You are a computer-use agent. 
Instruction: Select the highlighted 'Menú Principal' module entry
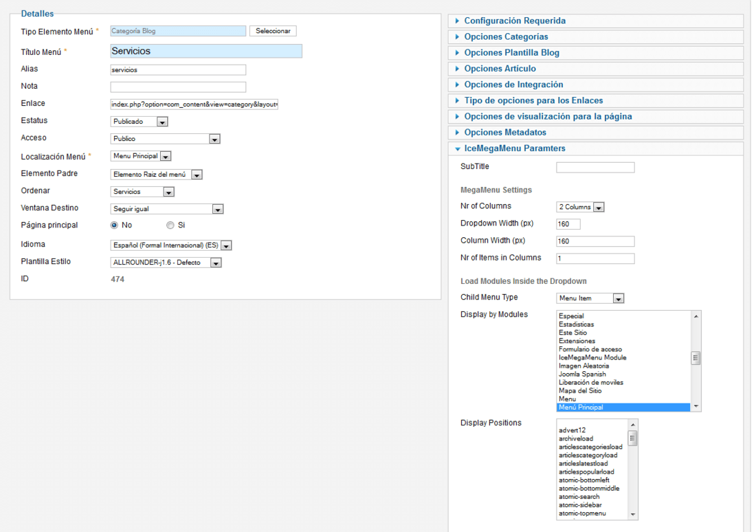(x=623, y=408)
